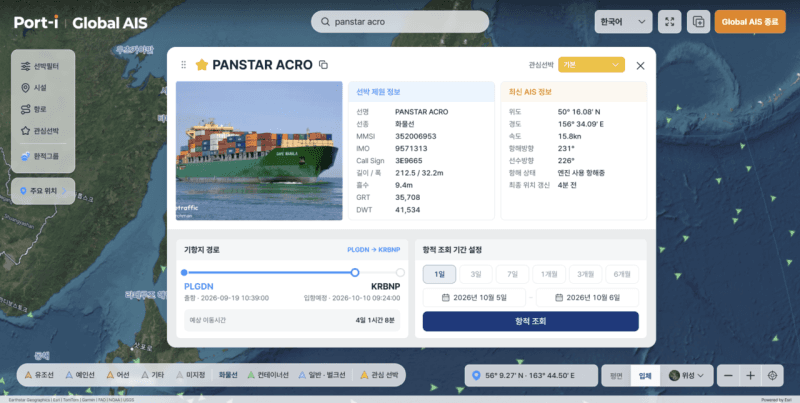The height and width of the screenshot is (403, 800).
Task: Open the 선박필터 ship filter panel
Action: click(42, 66)
